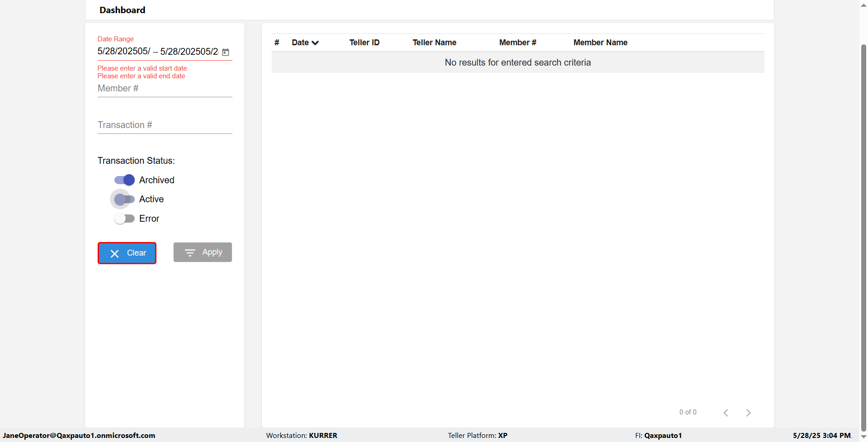Click the FI Qaxpauto1 status entry
Image resolution: width=868 pixels, height=442 pixels.
658,435
